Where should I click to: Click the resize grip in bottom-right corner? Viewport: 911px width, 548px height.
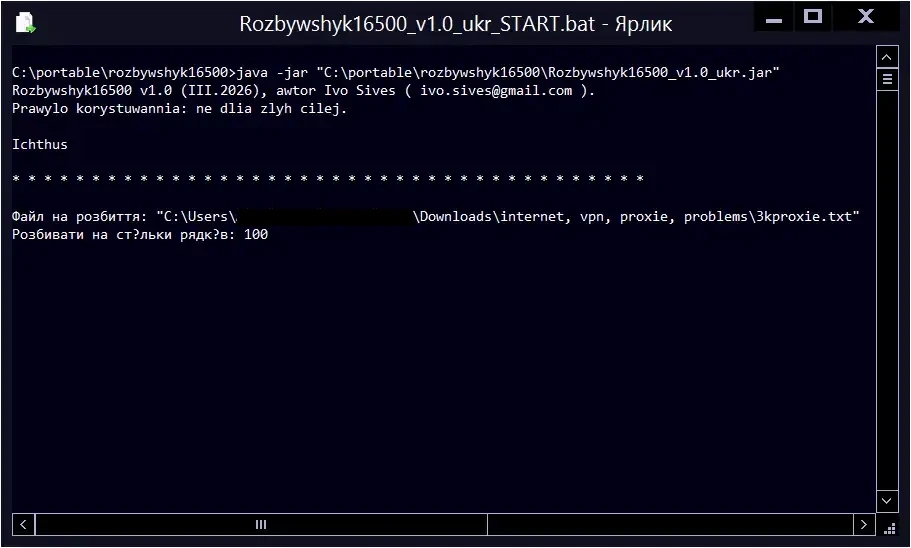click(x=887, y=524)
